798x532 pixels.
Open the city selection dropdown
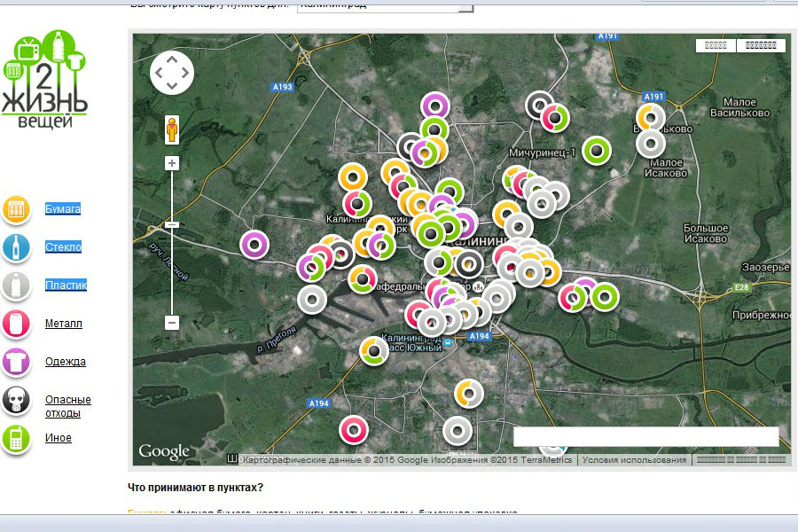coord(385,5)
